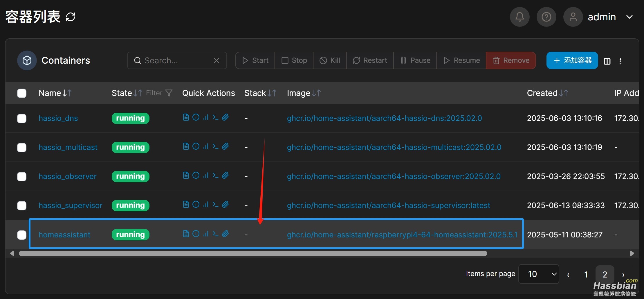
Task: Open the hassio_dns container link
Action: 58,118
